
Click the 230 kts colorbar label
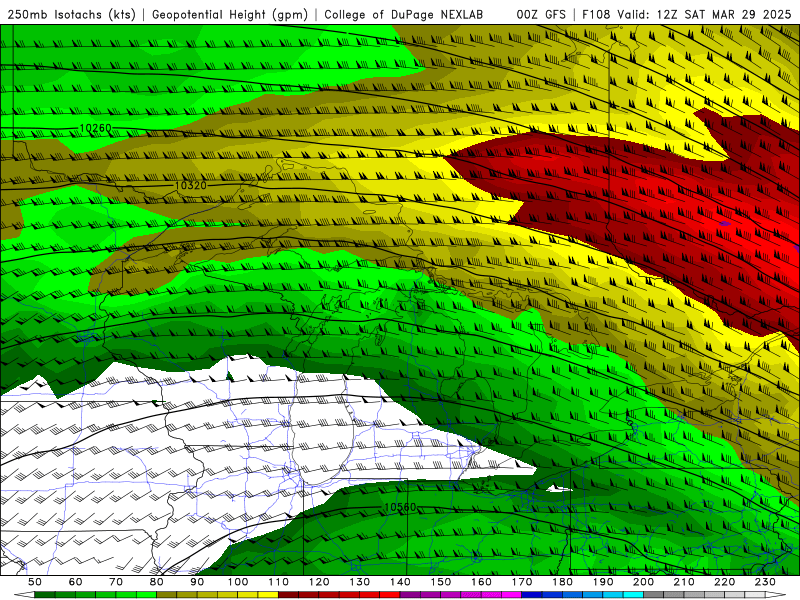pyautogui.click(x=765, y=582)
